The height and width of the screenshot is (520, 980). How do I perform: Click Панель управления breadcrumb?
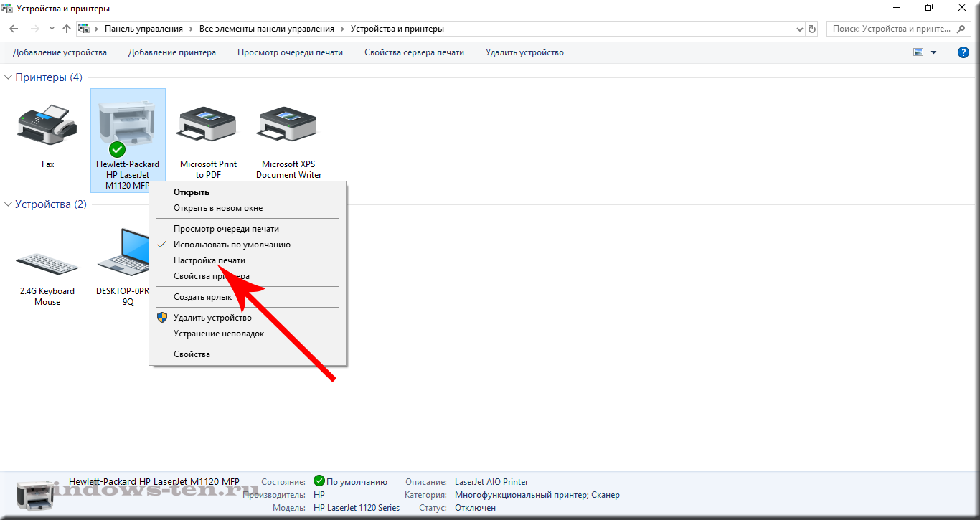point(144,29)
